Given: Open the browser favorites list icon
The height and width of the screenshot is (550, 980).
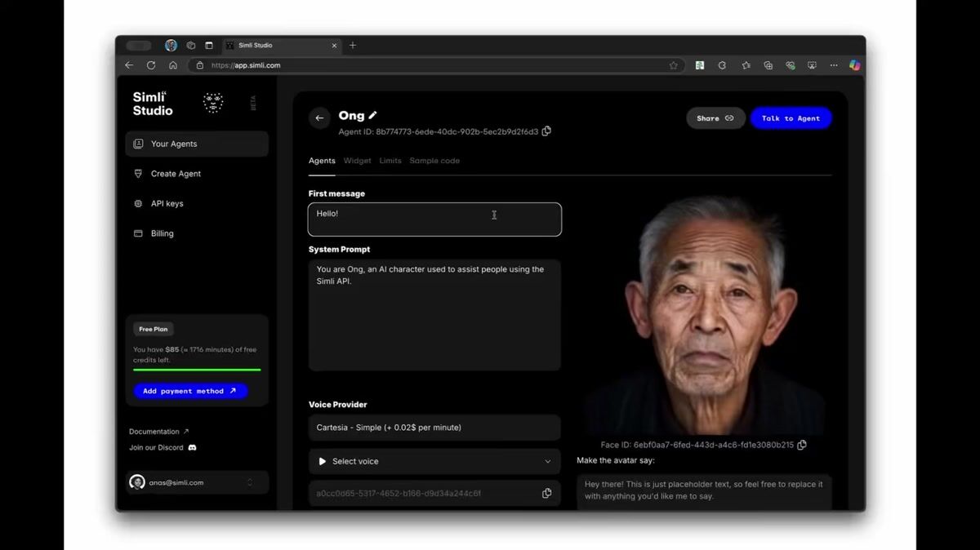Looking at the screenshot, I should click(746, 65).
